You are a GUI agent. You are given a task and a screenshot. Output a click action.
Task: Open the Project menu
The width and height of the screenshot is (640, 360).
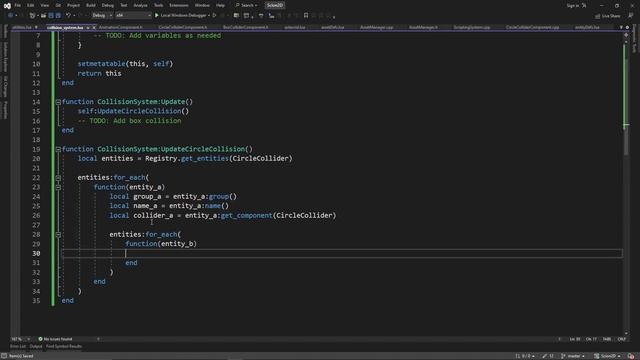[73, 5]
